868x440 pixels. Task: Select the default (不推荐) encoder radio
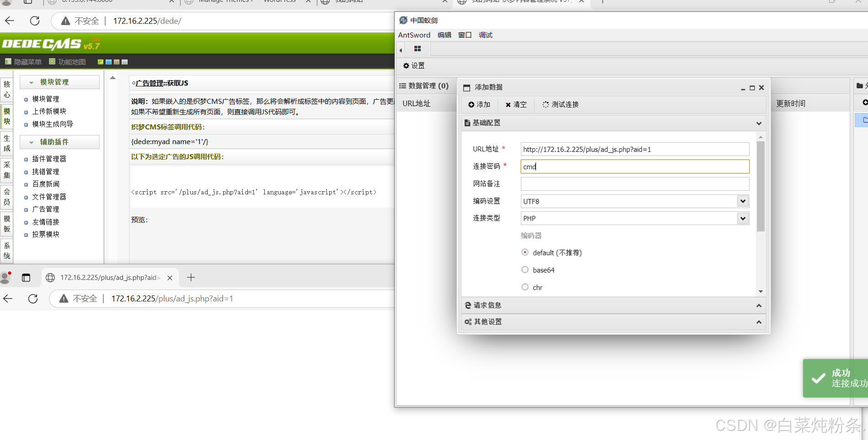(x=525, y=252)
